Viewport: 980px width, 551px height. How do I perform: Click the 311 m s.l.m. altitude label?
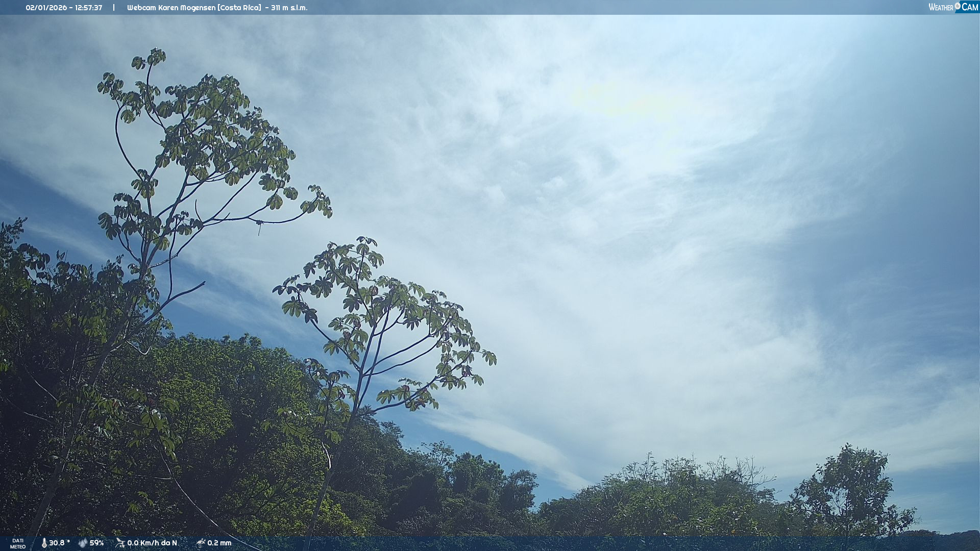click(x=289, y=8)
